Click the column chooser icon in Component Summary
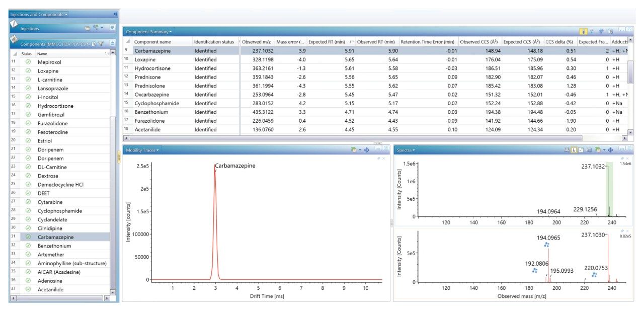This screenshot has width=644, height=312. point(609,32)
